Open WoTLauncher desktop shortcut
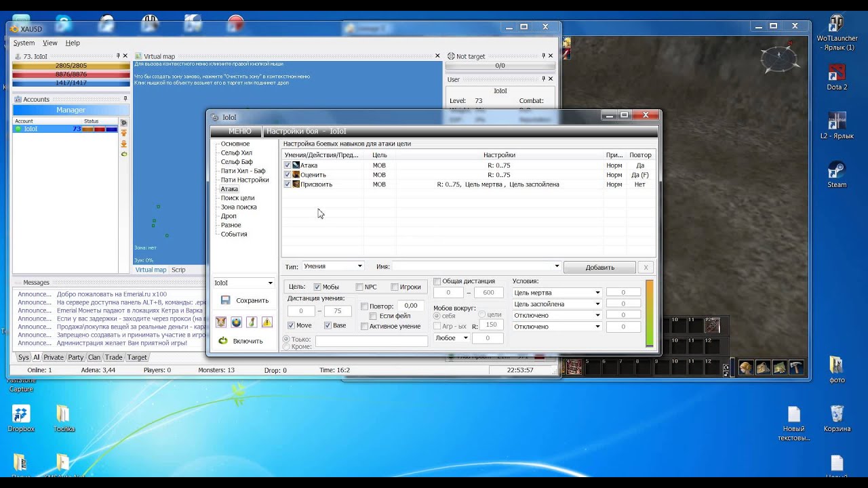The width and height of the screenshot is (868, 488). coord(835,33)
